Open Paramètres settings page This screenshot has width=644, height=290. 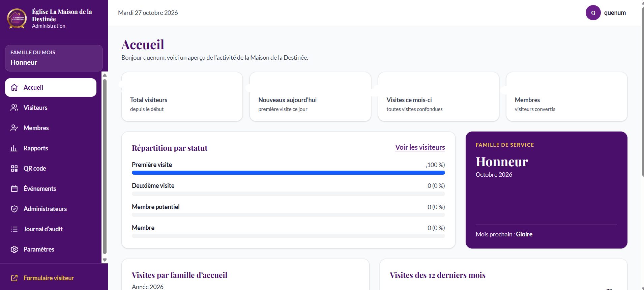pyautogui.click(x=51, y=250)
